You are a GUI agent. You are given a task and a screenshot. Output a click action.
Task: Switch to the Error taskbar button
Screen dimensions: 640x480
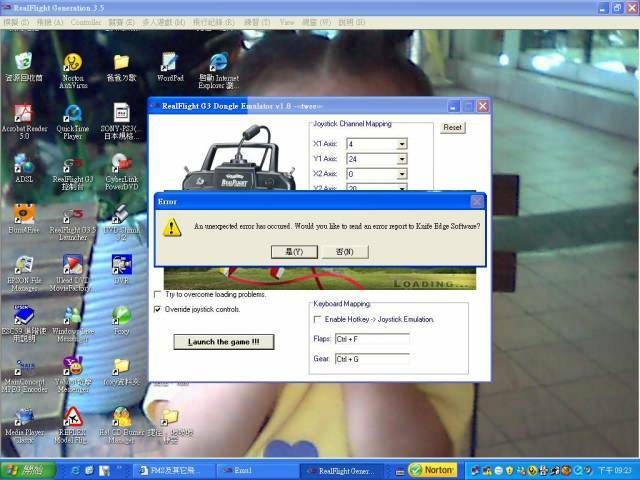click(258, 471)
